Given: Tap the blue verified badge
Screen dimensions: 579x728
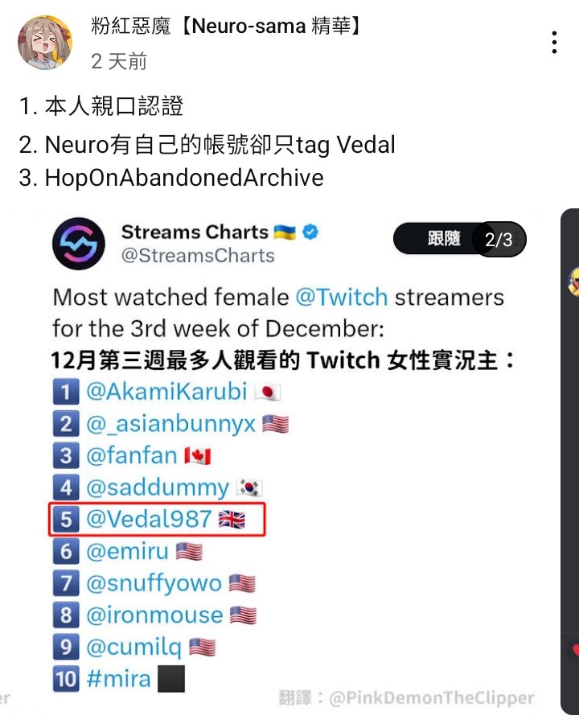Looking at the screenshot, I should 310,232.
